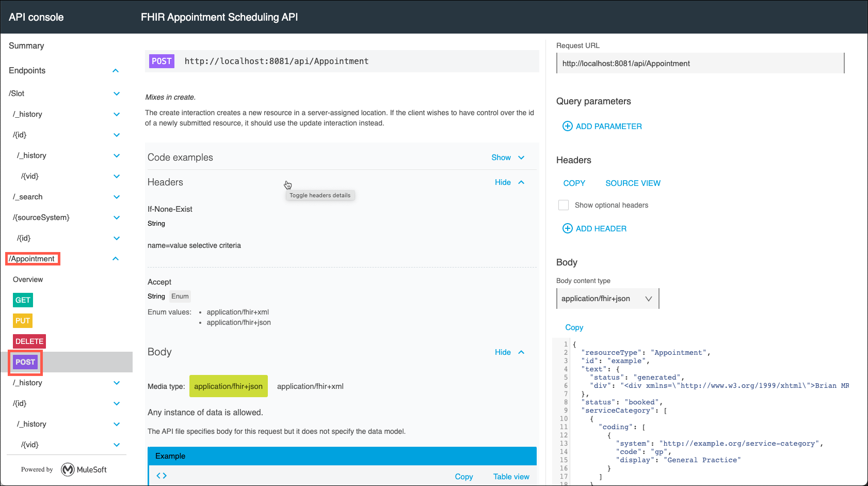Click the endpoint URL text in main header
Viewport: 868px width, 486px height.
click(277, 61)
